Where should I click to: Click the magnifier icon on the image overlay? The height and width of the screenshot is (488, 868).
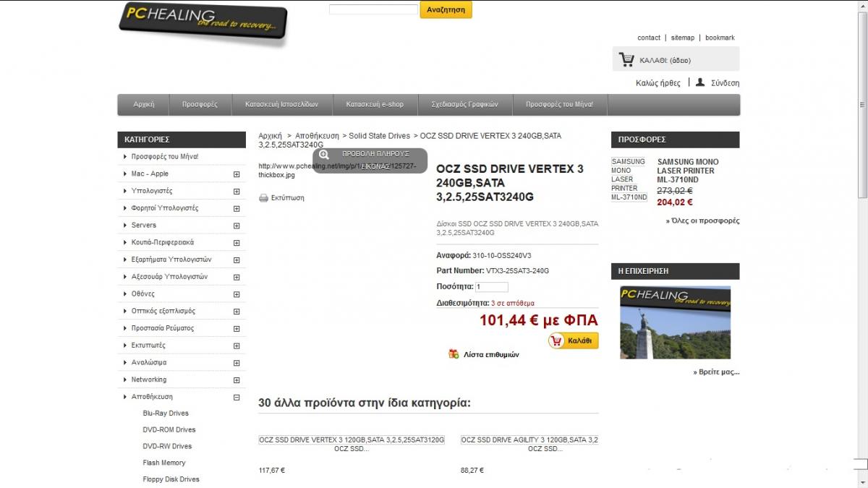[x=324, y=154]
